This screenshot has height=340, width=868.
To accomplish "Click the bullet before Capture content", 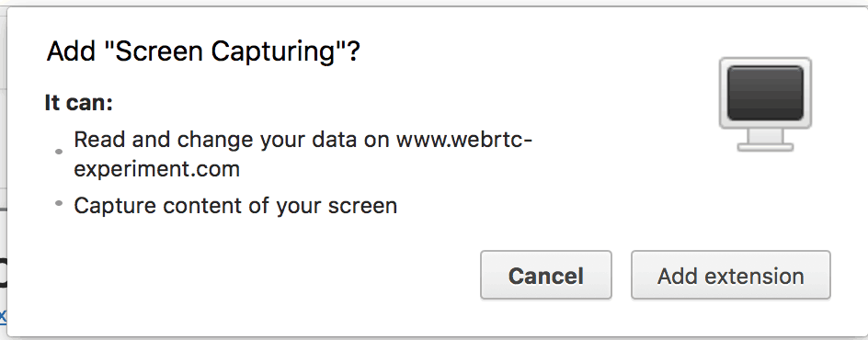I will click(59, 203).
